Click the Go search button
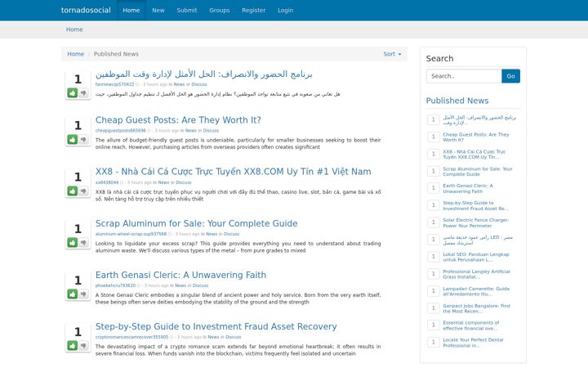Viewport: 588px width, 368px height. click(510, 76)
